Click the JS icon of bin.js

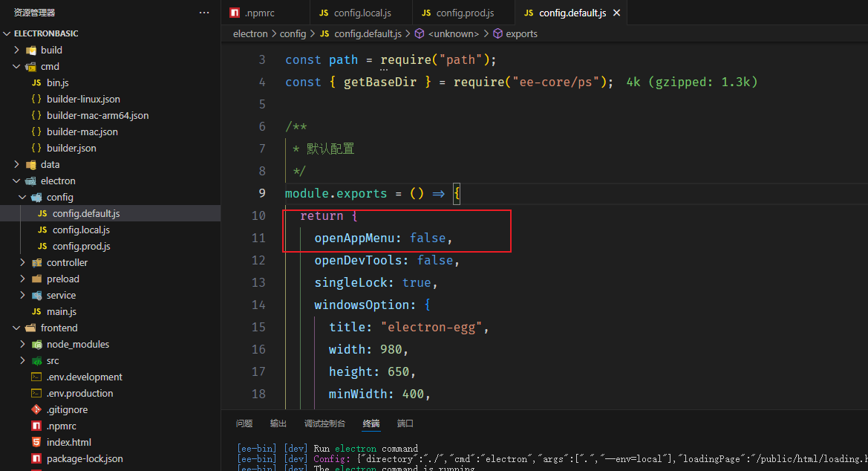coord(36,82)
